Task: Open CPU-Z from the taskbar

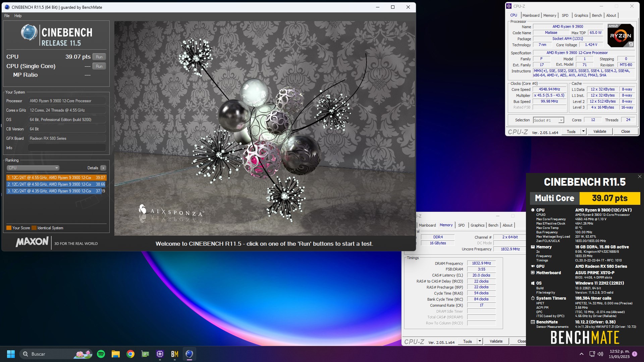Action: coord(160,354)
